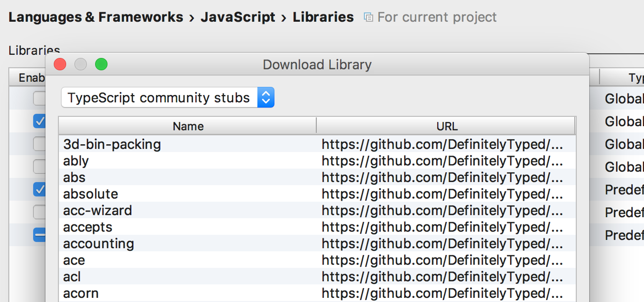Select the accounting library name
Screen dimensions: 644x302
point(99,244)
